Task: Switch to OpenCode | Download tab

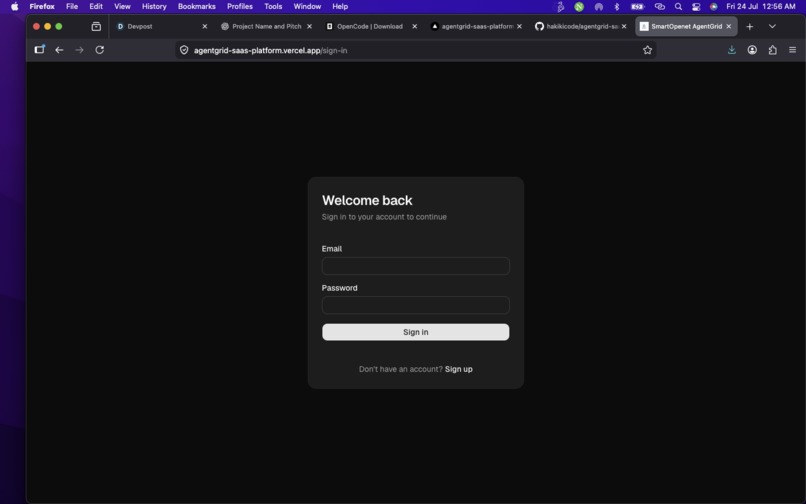Action: click(371, 26)
